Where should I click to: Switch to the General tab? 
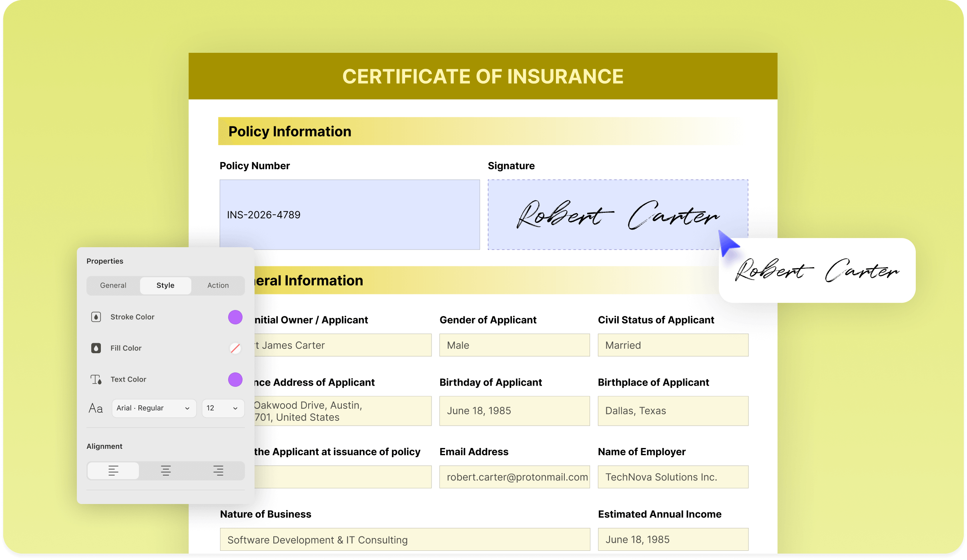tap(113, 285)
